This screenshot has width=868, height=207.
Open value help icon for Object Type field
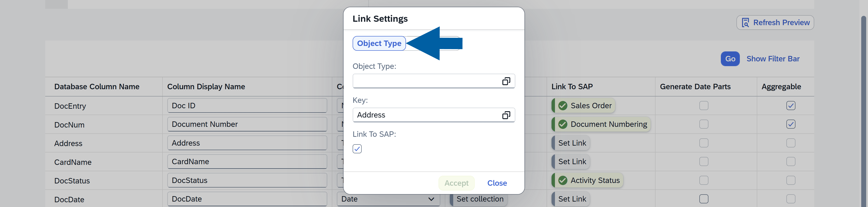coord(506,81)
